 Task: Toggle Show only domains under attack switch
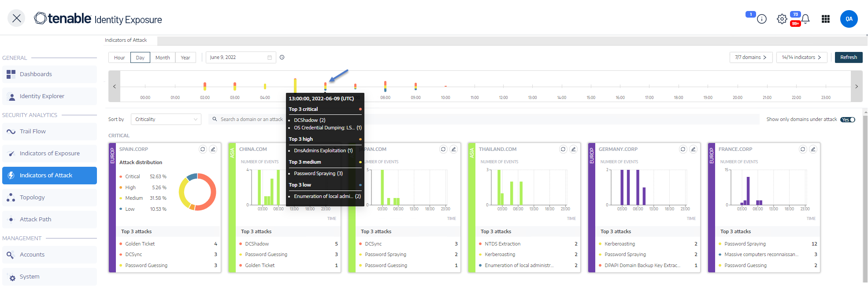(x=848, y=120)
